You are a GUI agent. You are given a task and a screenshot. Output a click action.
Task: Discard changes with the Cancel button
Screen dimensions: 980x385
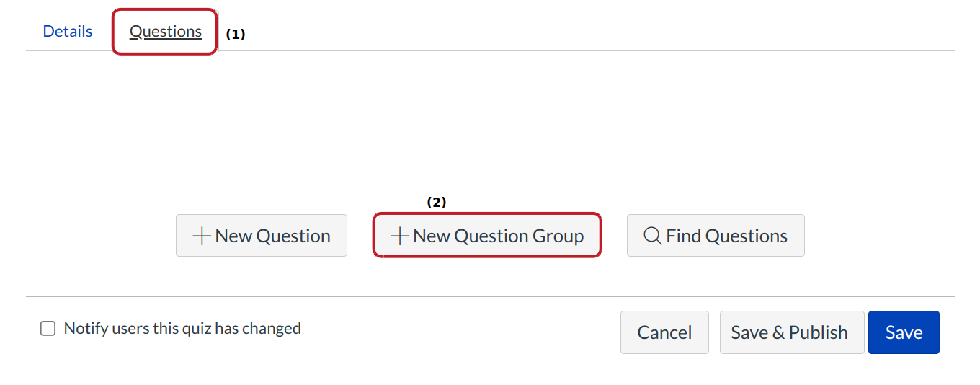point(664,332)
